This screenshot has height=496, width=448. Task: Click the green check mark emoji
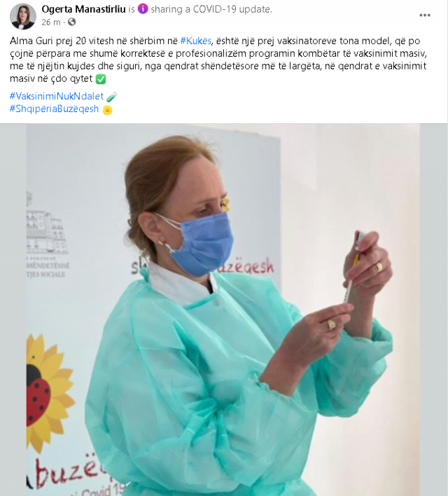(101, 78)
